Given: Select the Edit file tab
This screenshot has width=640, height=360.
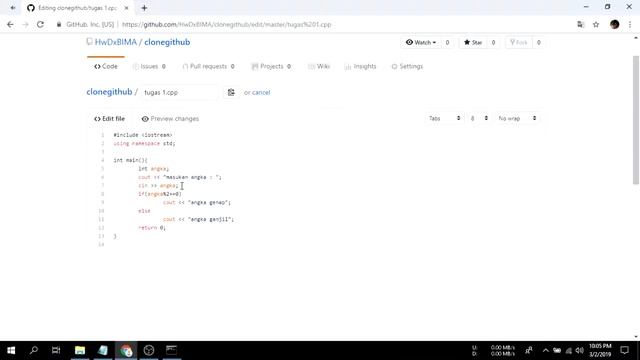Looking at the screenshot, I should pyautogui.click(x=109, y=119).
